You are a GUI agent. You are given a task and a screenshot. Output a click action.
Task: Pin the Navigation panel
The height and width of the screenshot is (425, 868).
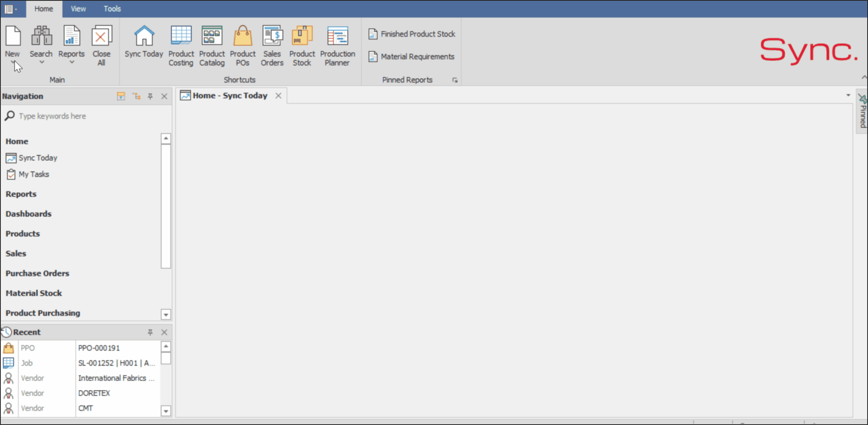coord(150,96)
